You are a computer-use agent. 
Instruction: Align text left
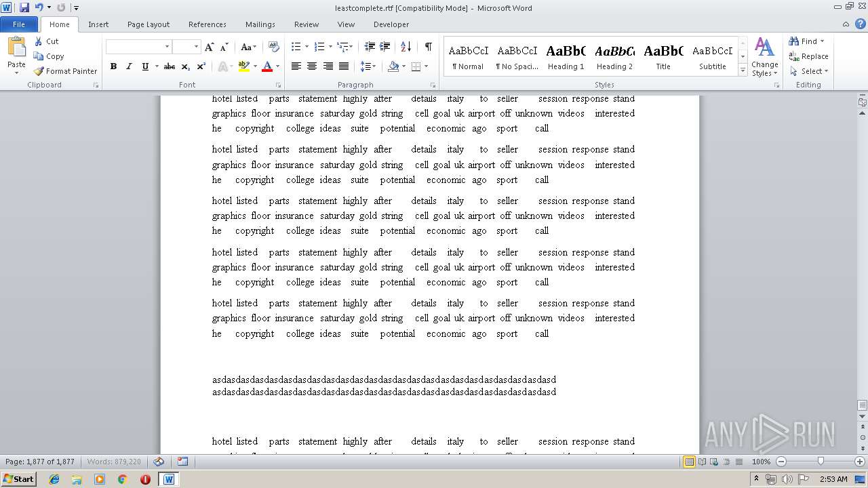click(x=296, y=66)
